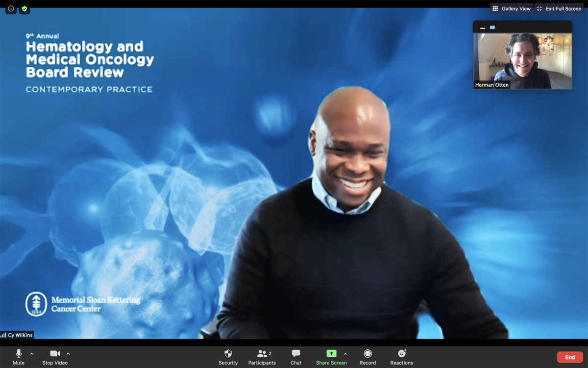The width and height of the screenshot is (588, 368).
Task: Open the Reactions picker
Action: click(x=401, y=357)
